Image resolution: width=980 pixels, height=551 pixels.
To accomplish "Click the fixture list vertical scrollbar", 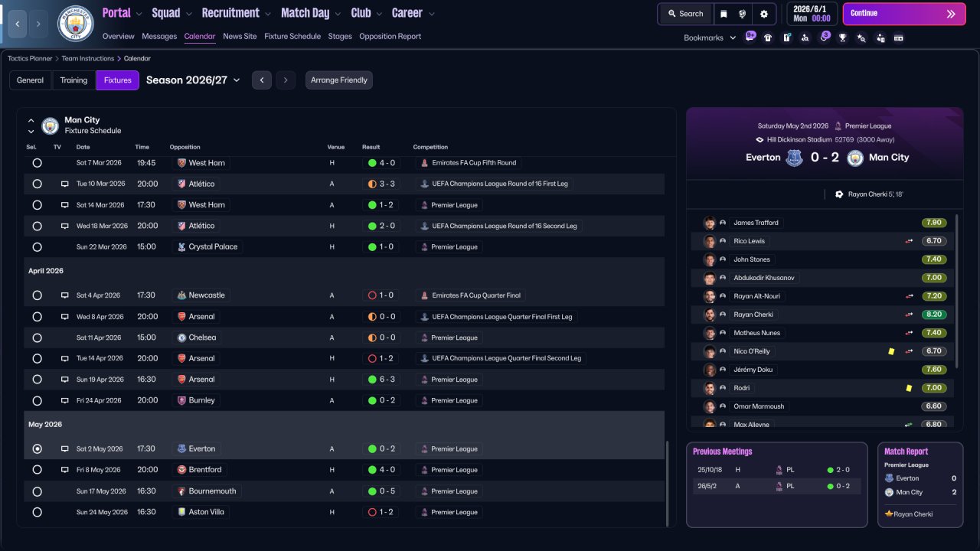I will 666,484.
